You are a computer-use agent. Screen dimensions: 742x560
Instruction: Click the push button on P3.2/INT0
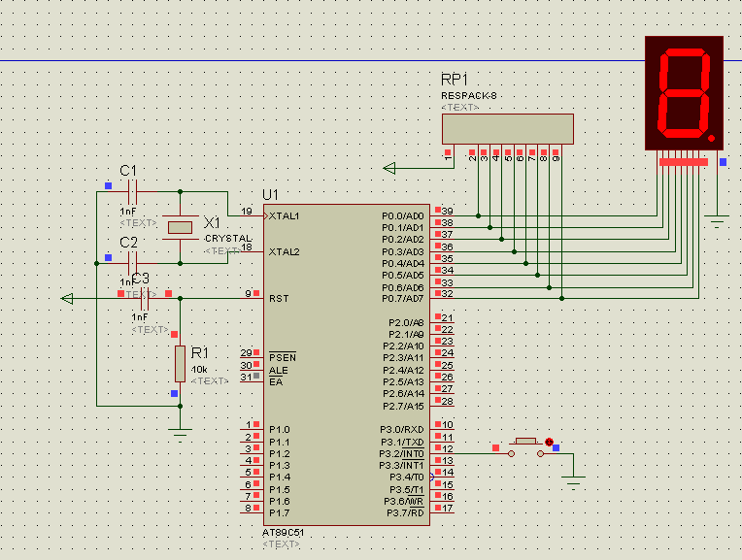point(525,448)
